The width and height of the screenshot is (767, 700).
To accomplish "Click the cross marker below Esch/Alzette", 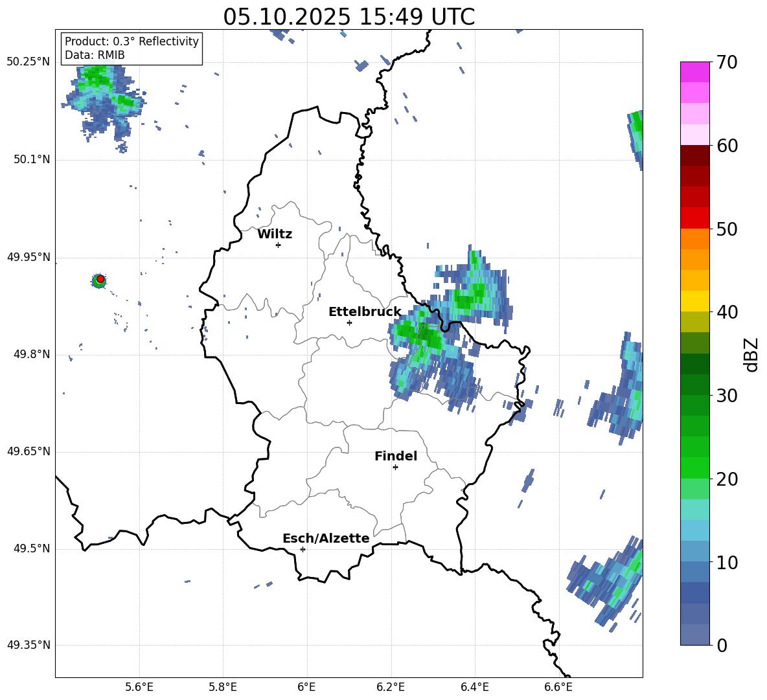I will [303, 549].
